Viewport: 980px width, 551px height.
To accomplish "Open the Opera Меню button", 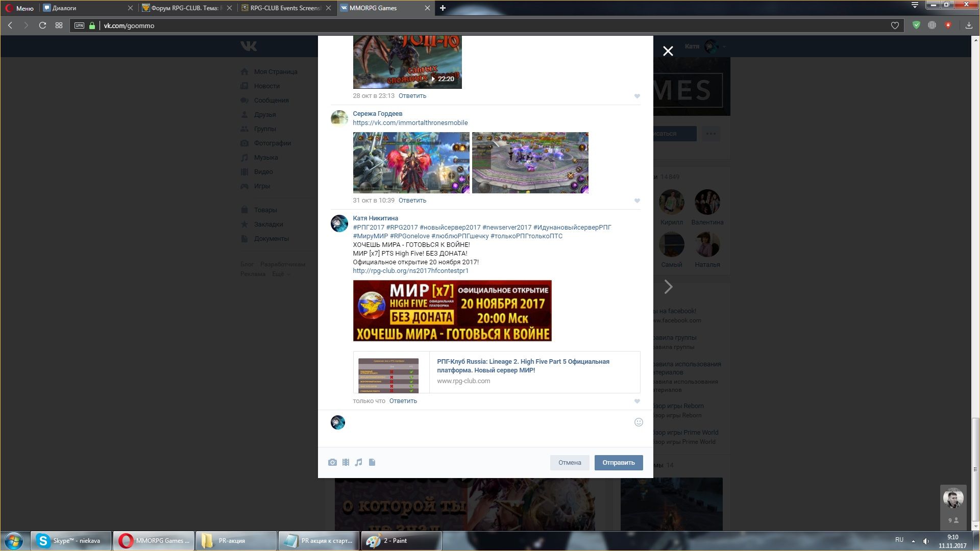I will pos(19,8).
